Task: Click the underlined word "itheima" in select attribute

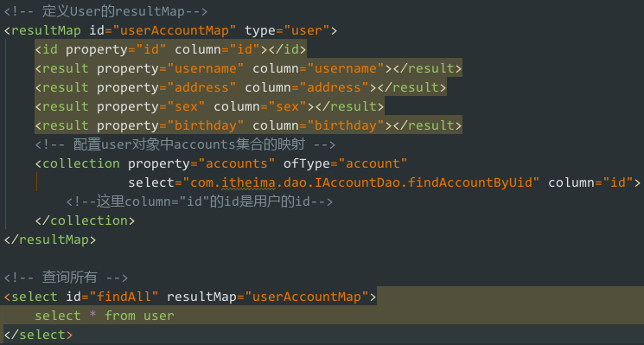Action: 248,182
